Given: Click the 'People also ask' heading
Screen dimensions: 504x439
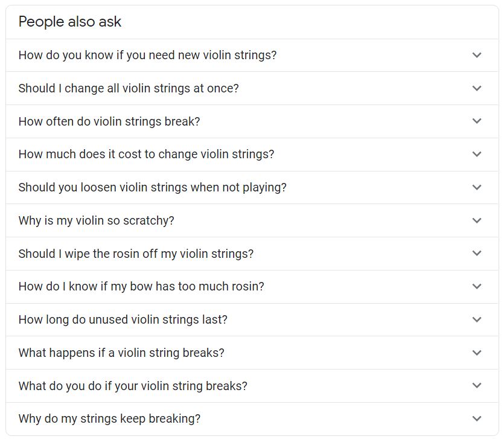Looking at the screenshot, I should click(x=70, y=22).
